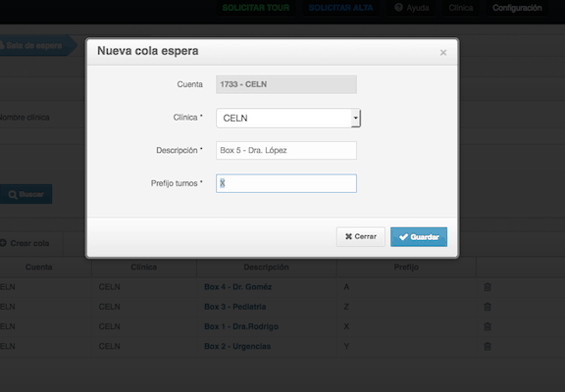Open the Box 4 - Dr. Goméz link
This screenshot has width=565, height=392.
237,287
